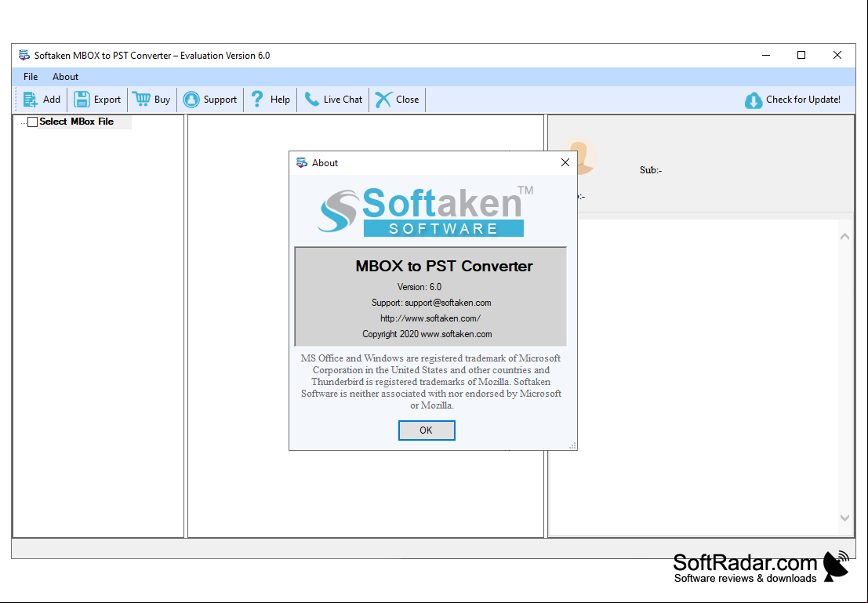Click the Add file toolbar icon
Image resolution: width=868 pixels, height=603 pixels.
click(x=30, y=100)
